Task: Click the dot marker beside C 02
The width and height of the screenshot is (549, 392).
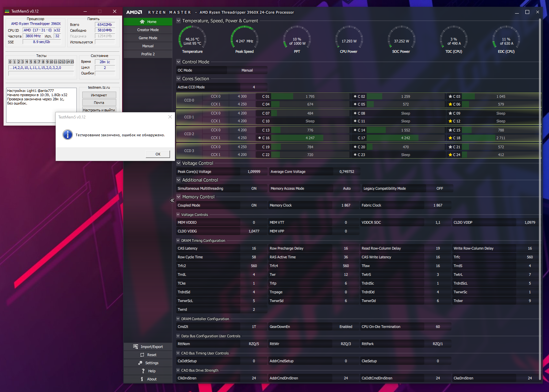Action: coord(355,96)
